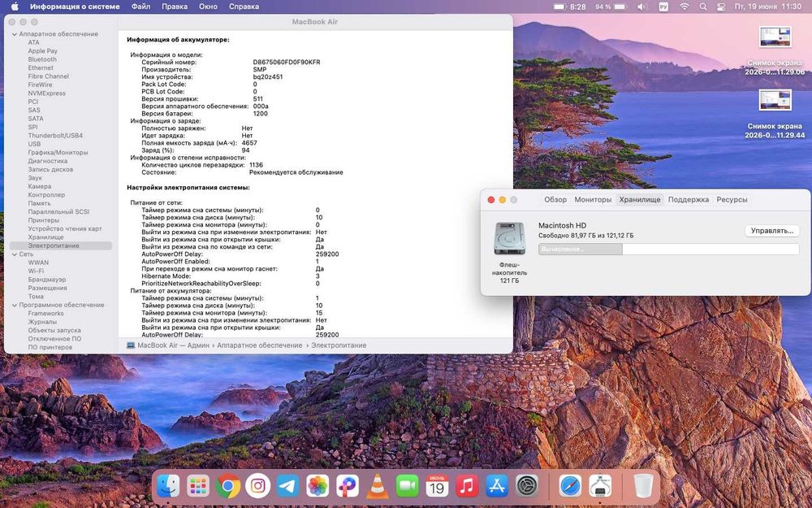Open Launchpad from the Dock
The image size is (812, 508).
tap(198, 486)
